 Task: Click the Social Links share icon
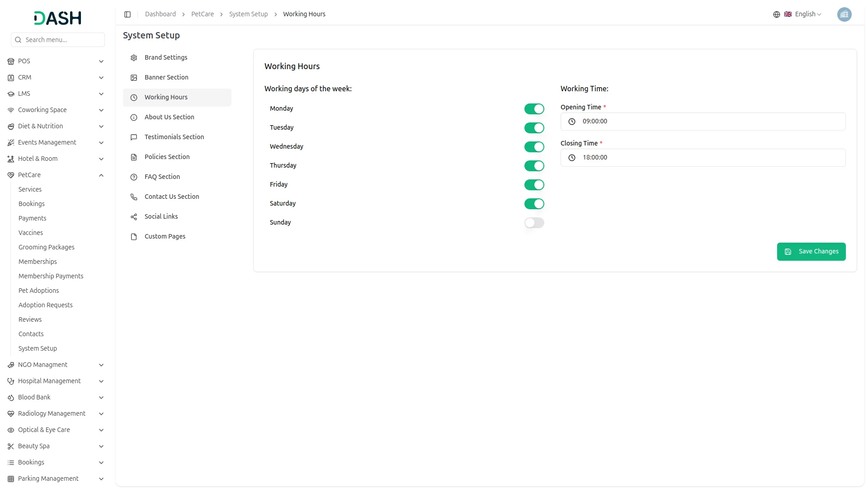tap(134, 217)
